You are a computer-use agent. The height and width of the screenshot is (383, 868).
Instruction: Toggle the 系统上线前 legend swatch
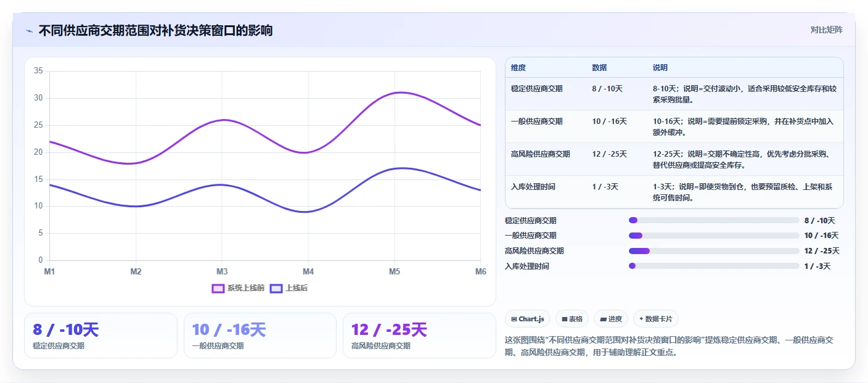[x=218, y=288]
